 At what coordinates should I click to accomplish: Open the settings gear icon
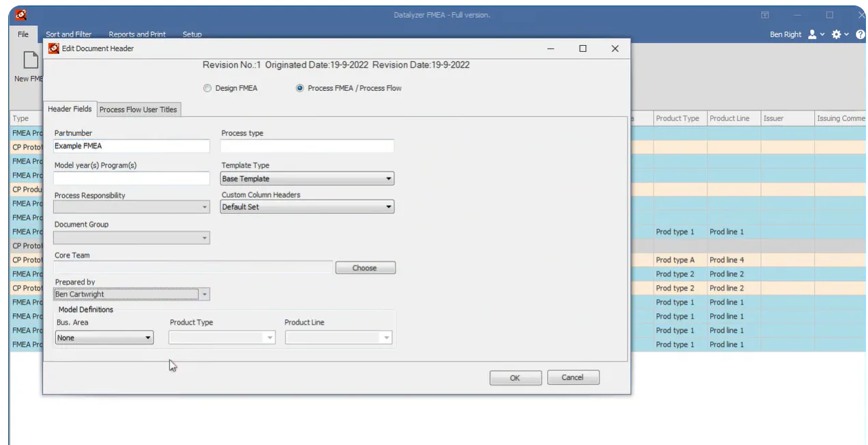click(836, 34)
